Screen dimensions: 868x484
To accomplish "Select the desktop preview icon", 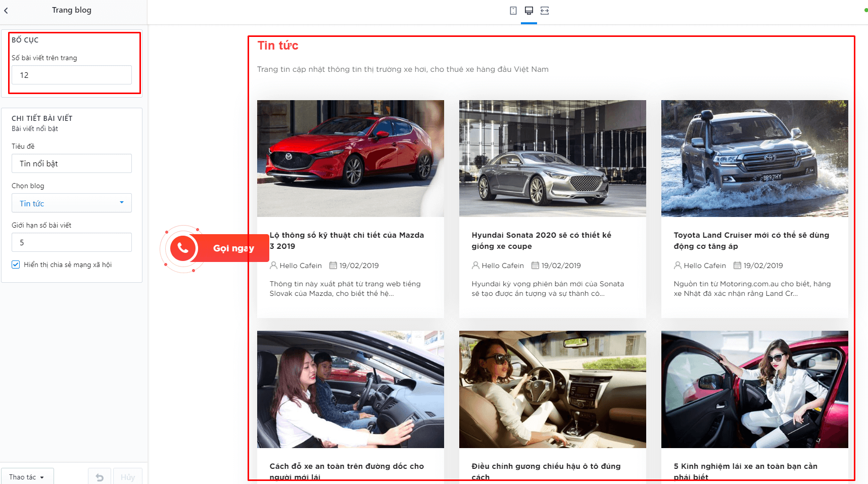I will (x=529, y=11).
